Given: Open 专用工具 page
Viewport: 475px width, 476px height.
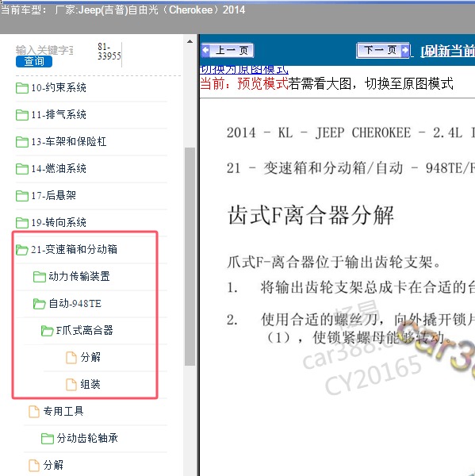Looking at the screenshot, I should [x=63, y=411].
